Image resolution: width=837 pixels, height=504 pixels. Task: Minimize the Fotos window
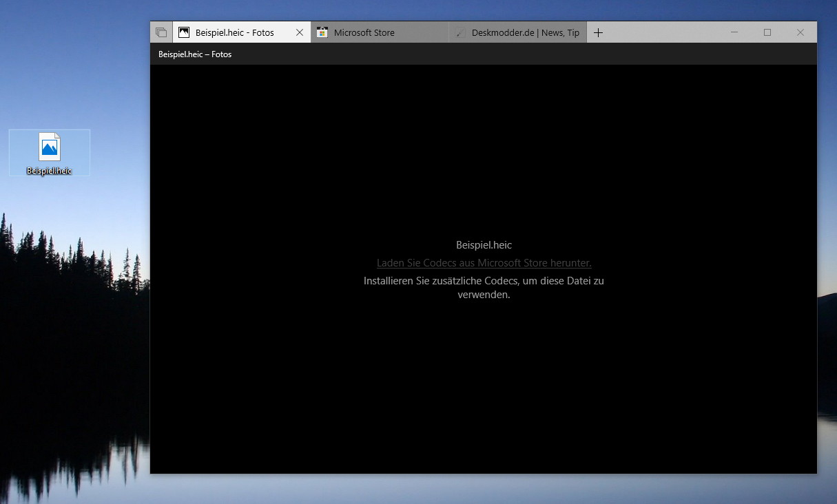[734, 32]
